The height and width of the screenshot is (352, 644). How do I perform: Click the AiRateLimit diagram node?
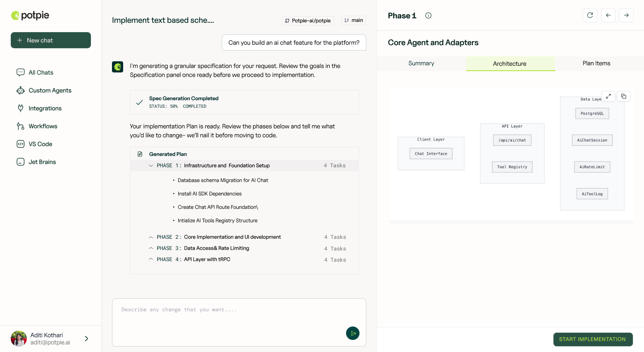(x=592, y=167)
